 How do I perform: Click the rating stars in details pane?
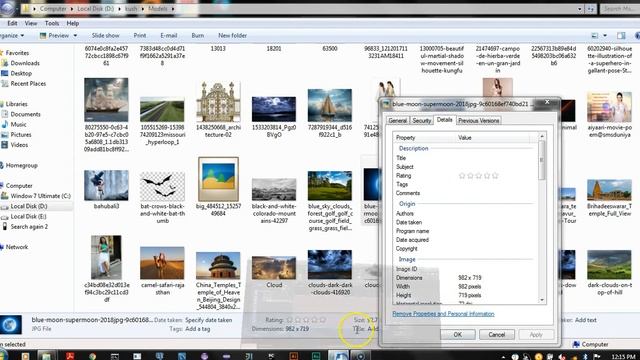point(306,320)
